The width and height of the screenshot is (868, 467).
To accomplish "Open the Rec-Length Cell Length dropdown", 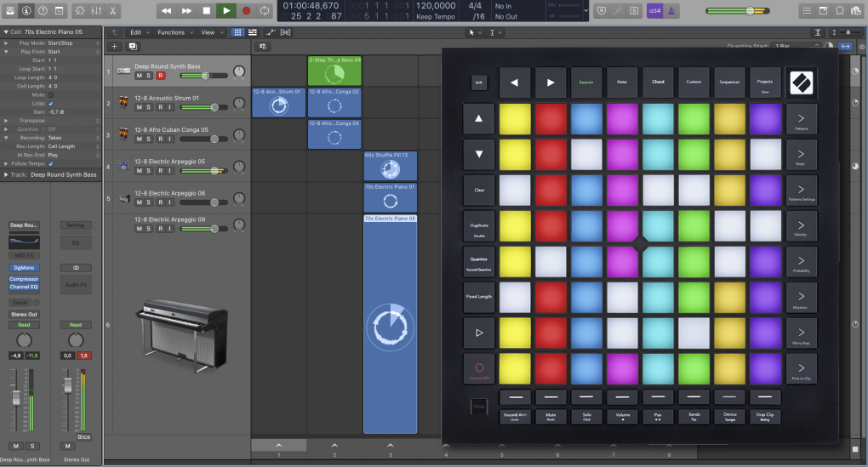I will point(72,146).
